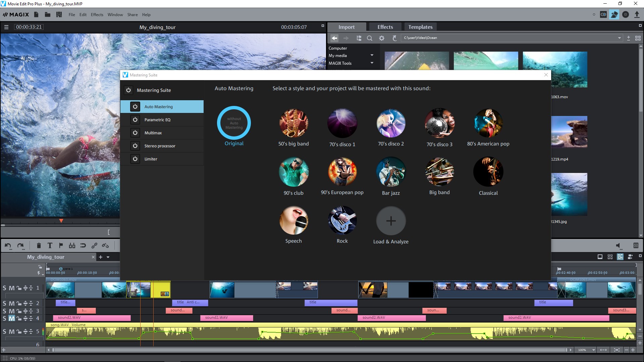
Task: Close the Mastering Suite dialog
Action: pyautogui.click(x=546, y=75)
